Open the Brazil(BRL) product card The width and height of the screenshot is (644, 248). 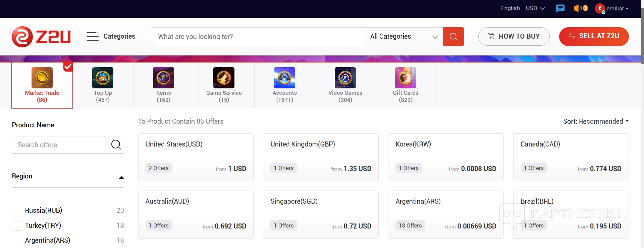pos(571,215)
